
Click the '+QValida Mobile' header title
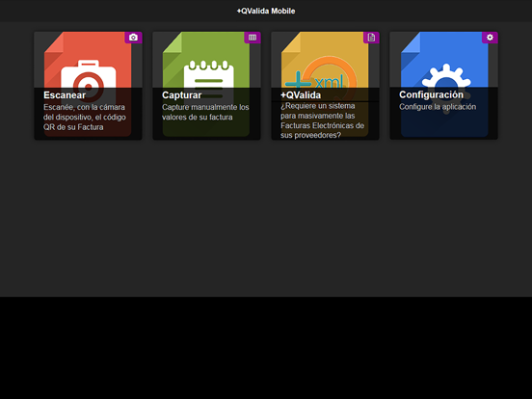pos(266,11)
